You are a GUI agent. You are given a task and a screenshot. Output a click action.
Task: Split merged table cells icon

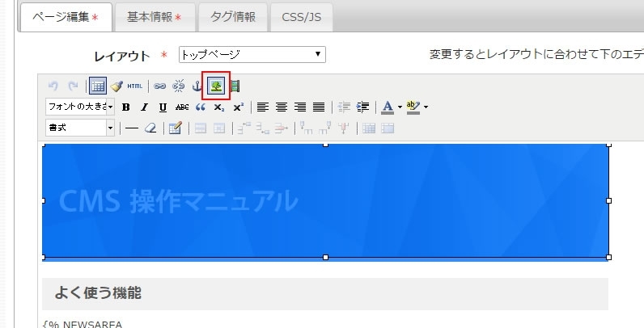[369, 128]
